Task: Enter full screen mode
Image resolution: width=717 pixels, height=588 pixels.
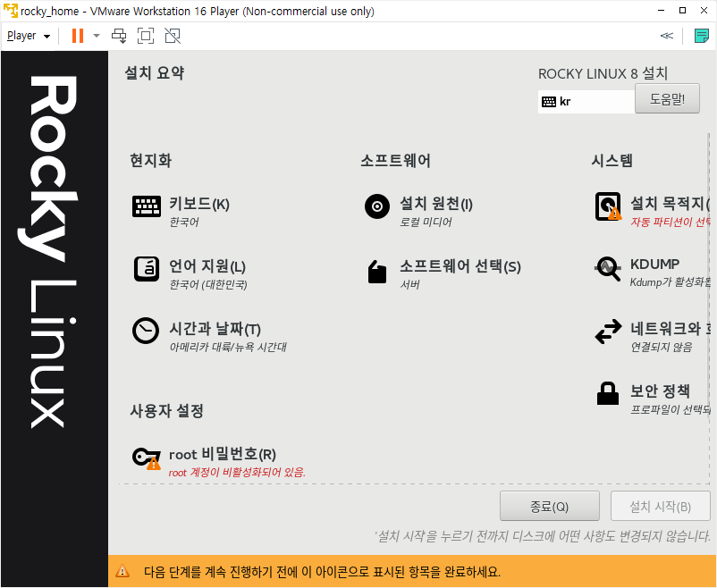Action: coord(146,36)
